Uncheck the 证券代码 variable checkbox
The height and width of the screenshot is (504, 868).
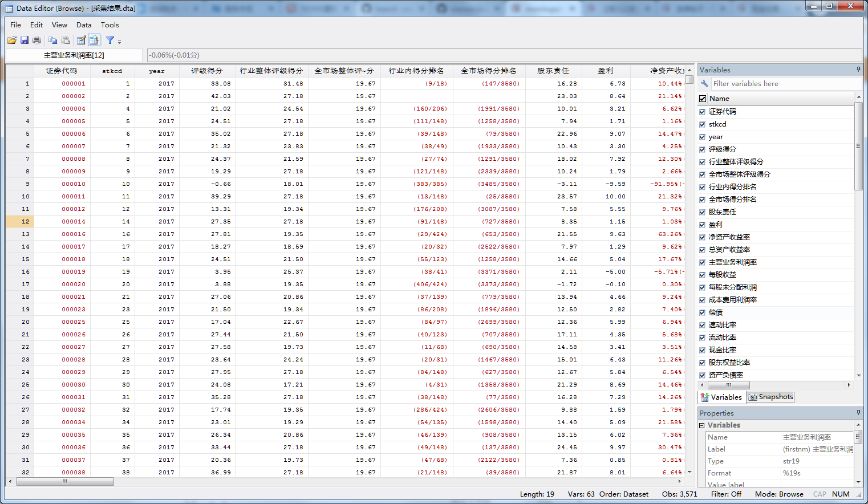703,112
